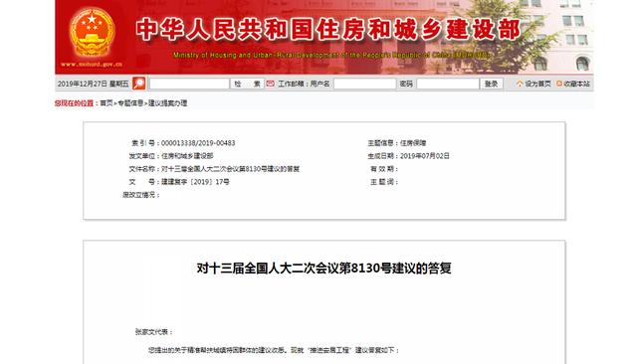Viewport: 637px width, 364px height.
Task: Focus the 密码 password field
Action: (x=448, y=84)
